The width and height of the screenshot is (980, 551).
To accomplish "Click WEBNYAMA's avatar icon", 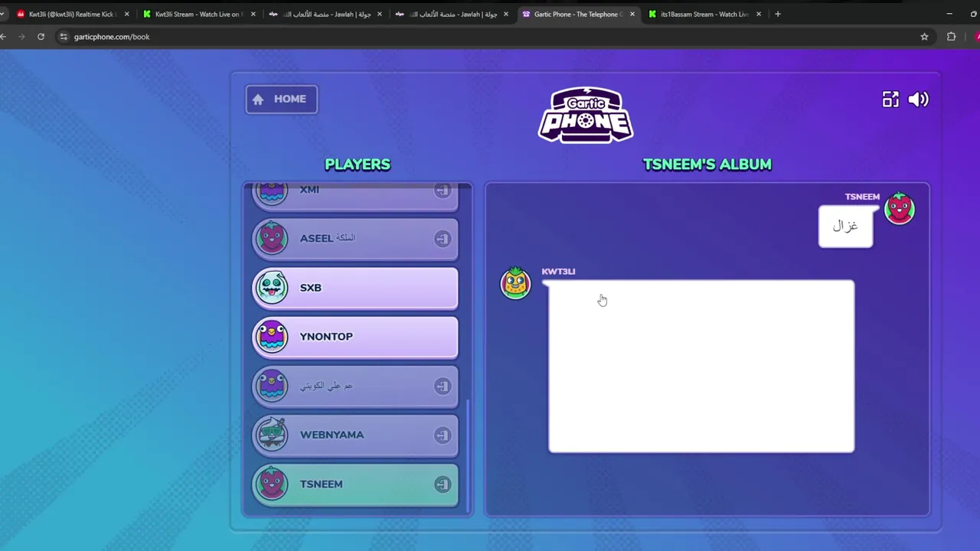I will pos(272,434).
